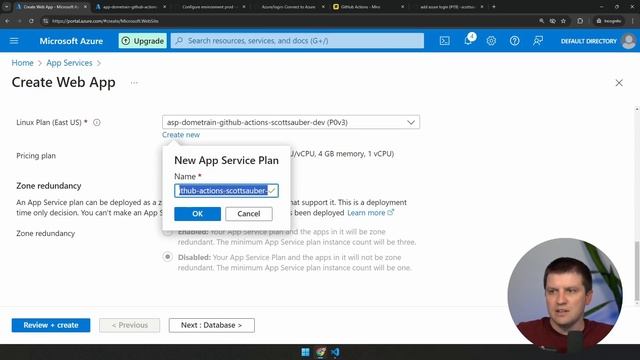Open the browser icon in the taskbar
This screenshot has width=640, height=360.
click(320, 352)
